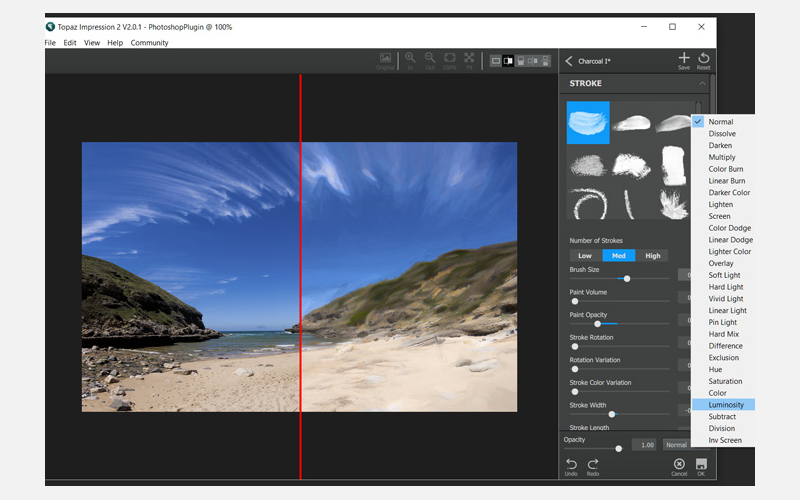Image resolution: width=800 pixels, height=500 pixels.
Task: Choose Dissolve blend mode
Action: [723, 134]
